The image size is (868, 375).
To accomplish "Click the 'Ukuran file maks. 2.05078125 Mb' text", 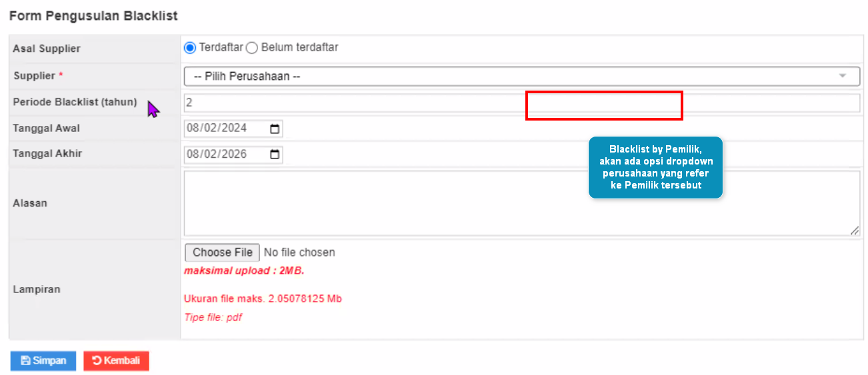I will tap(263, 299).
